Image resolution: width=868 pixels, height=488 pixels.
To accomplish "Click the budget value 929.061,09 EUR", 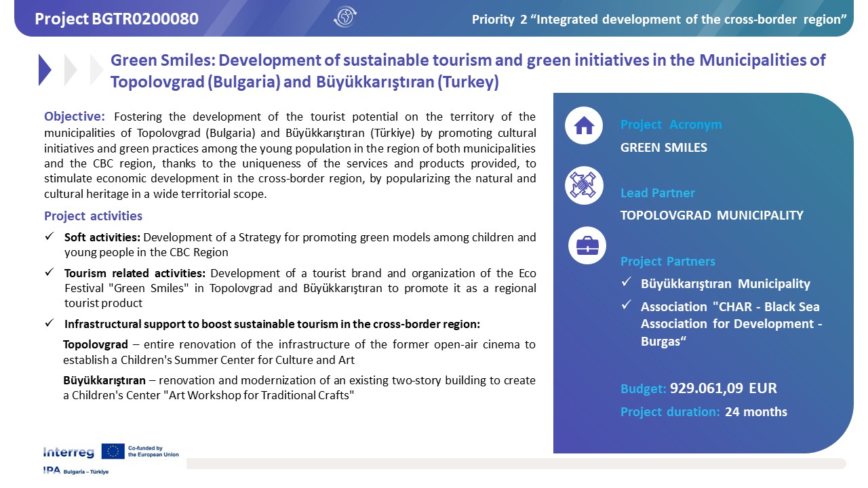I will pos(724,388).
